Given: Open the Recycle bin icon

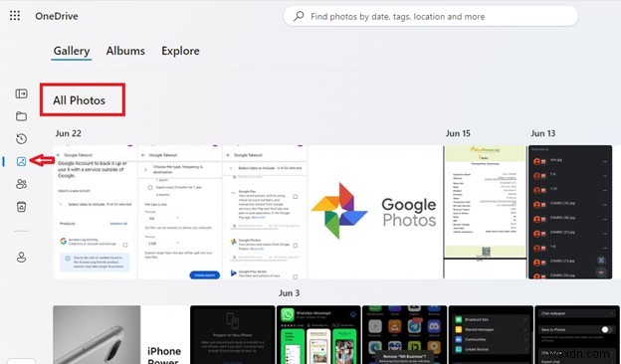Looking at the screenshot, I should click(x=21, y=207).
